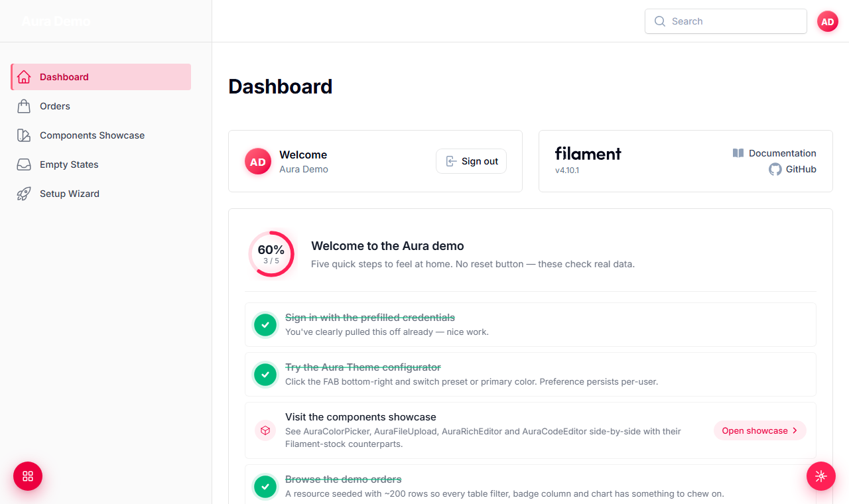849x504 pixels.
Task: Click the Dashboard home icon in sidebar
Action: click(24, 77)
